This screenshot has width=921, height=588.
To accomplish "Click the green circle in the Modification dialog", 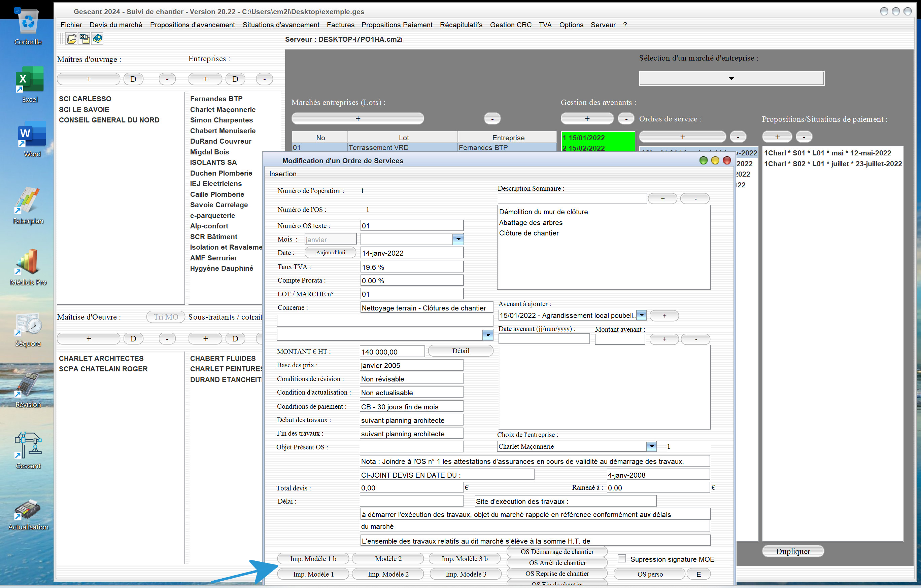I will 703,160.
